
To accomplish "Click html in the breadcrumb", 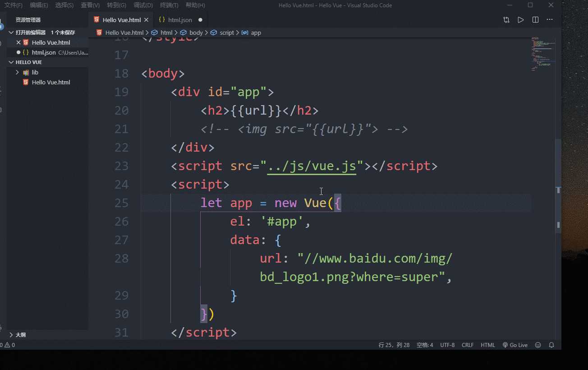I will pos(166,32).
